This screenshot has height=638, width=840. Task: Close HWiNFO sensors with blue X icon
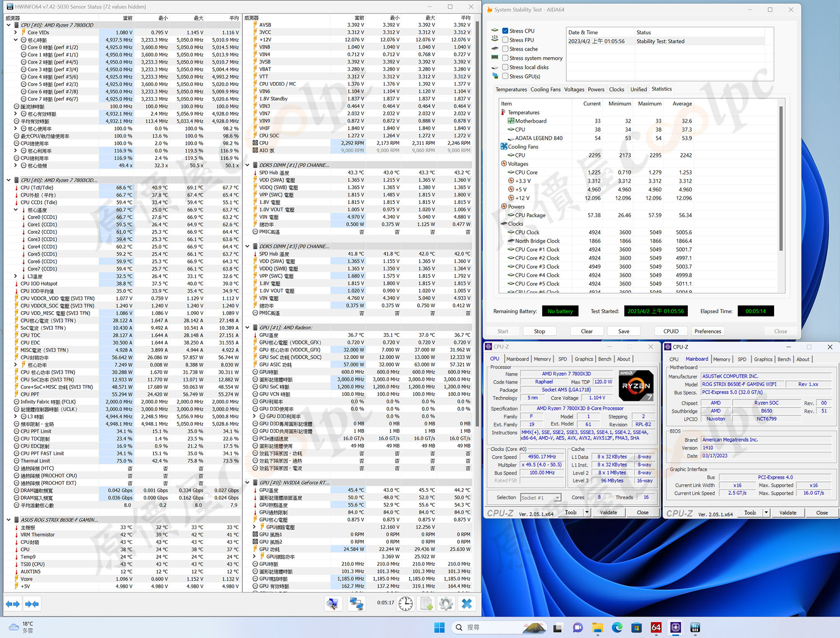pyautogui.click(x=467, y=604)
